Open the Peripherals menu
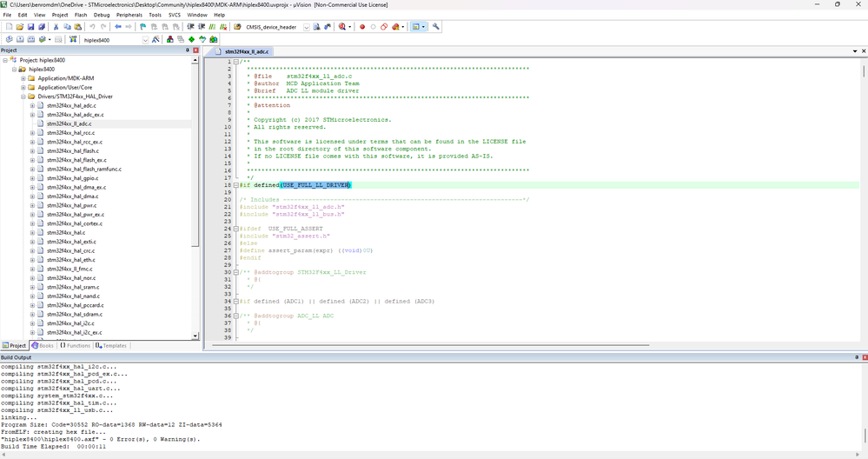This screenshot has width=868, height=459. point(129,15)
